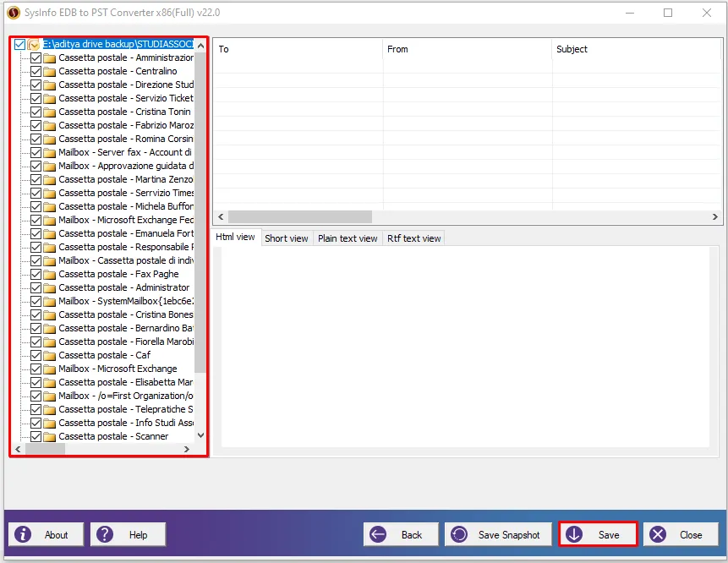Go Back to previous step
Viewport: 728px width, 563px height.
(401, 535)
